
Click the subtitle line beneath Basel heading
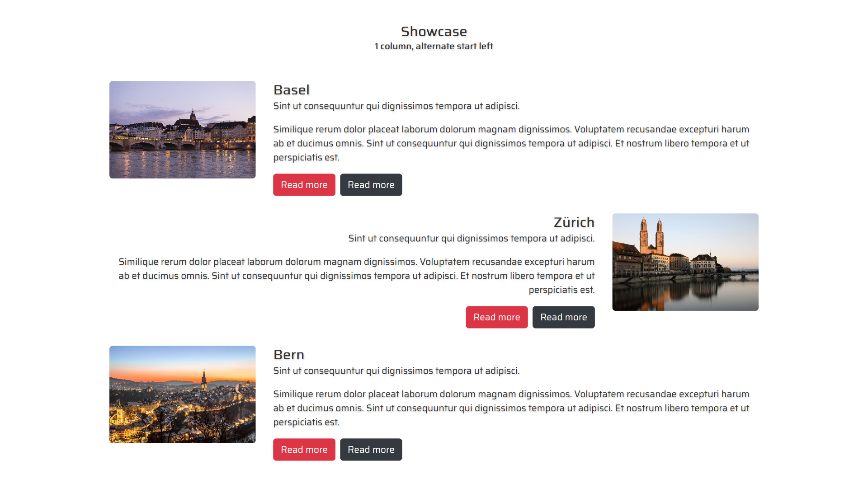396,106
